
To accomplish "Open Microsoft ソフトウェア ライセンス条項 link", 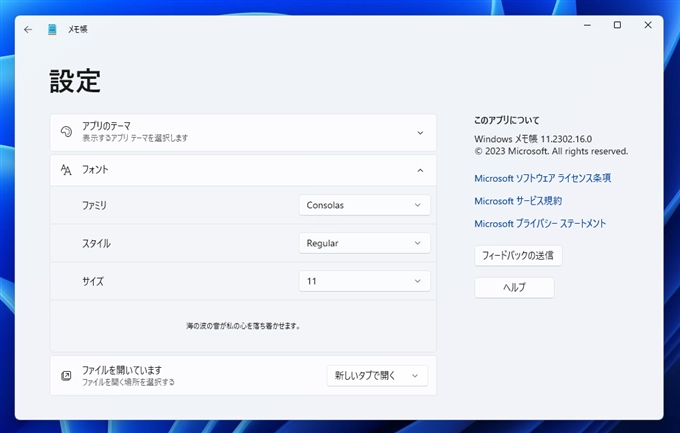I will point(543,178).
